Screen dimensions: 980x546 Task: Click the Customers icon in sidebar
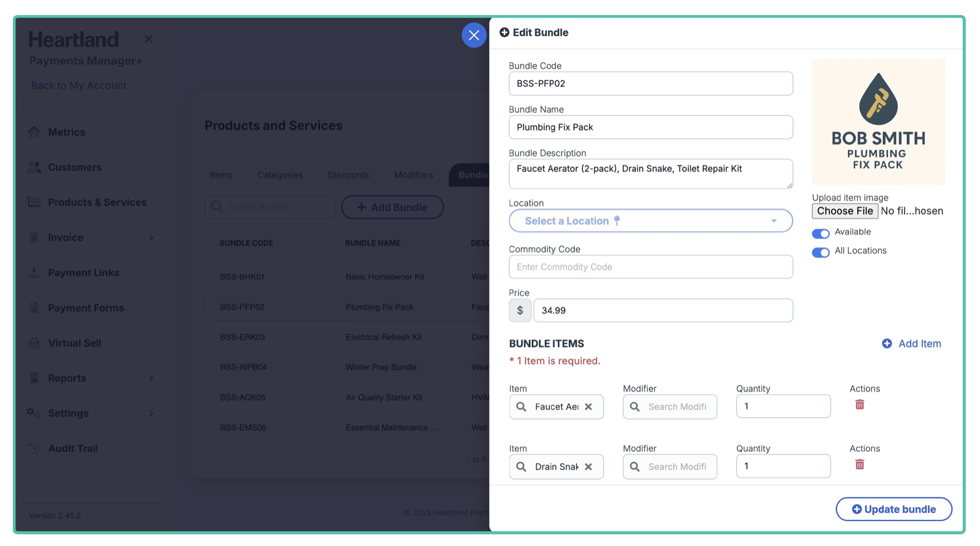coord(34,167)
